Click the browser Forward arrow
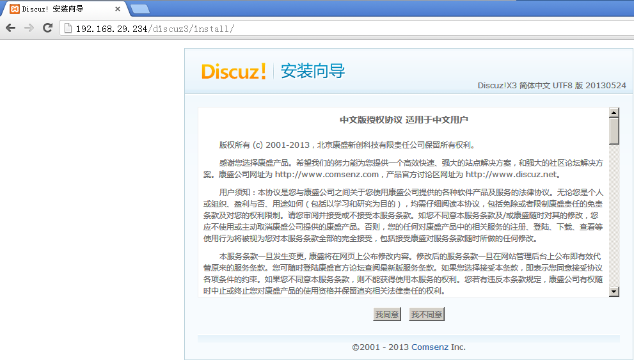This screenshot has height=364, width=634. [29, 28]
